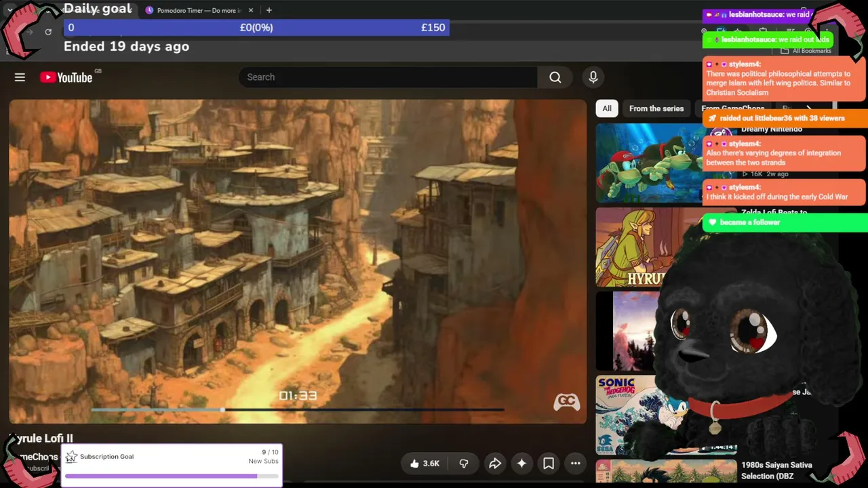
Task: Expand the browser tab search chevron
Action: [9, 10]
